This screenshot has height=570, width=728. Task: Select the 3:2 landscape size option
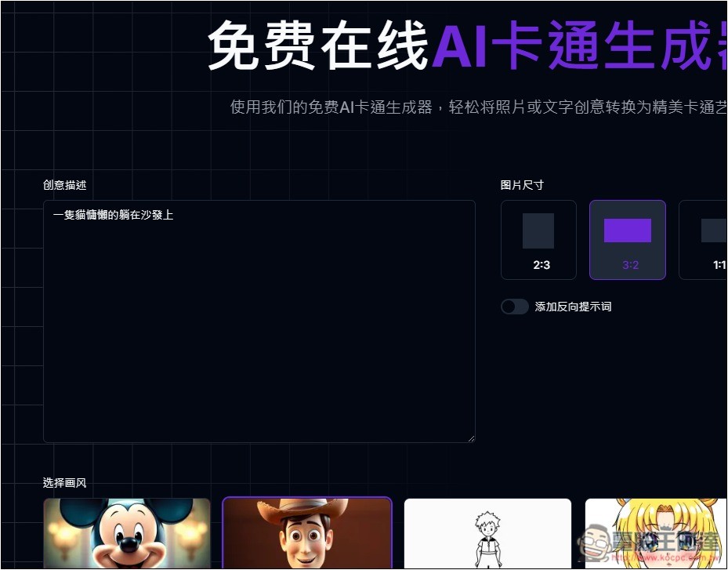(627, 240)
